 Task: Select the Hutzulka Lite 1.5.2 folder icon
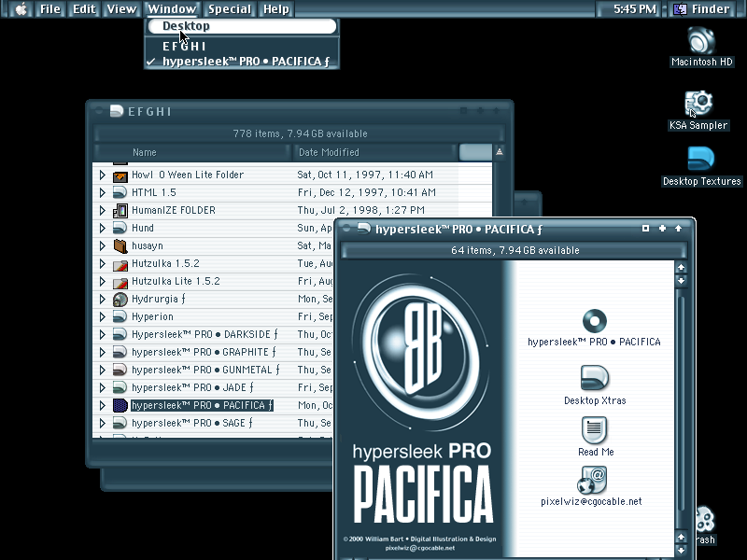(x=120, y=282)
